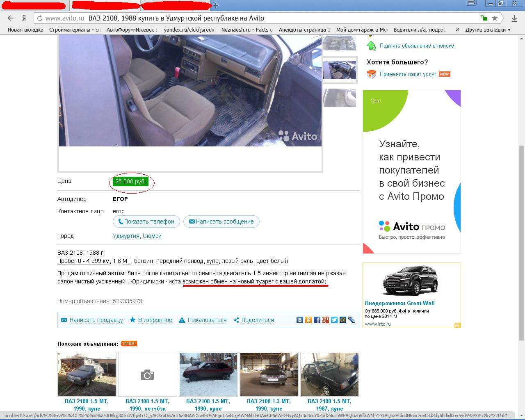Share the listing on Twitter
525x420 pixels.
coord(334,320)
